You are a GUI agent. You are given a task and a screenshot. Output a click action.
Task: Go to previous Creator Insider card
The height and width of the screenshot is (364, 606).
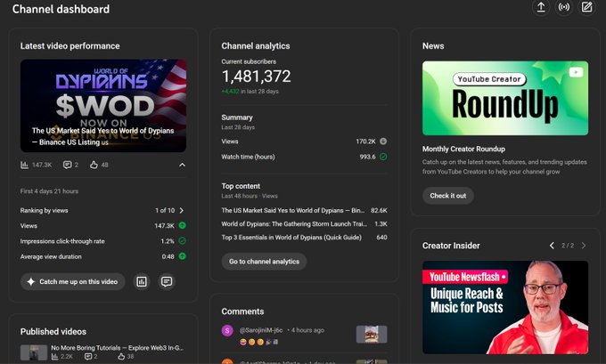pyautogui.click(x=552, y=246)
